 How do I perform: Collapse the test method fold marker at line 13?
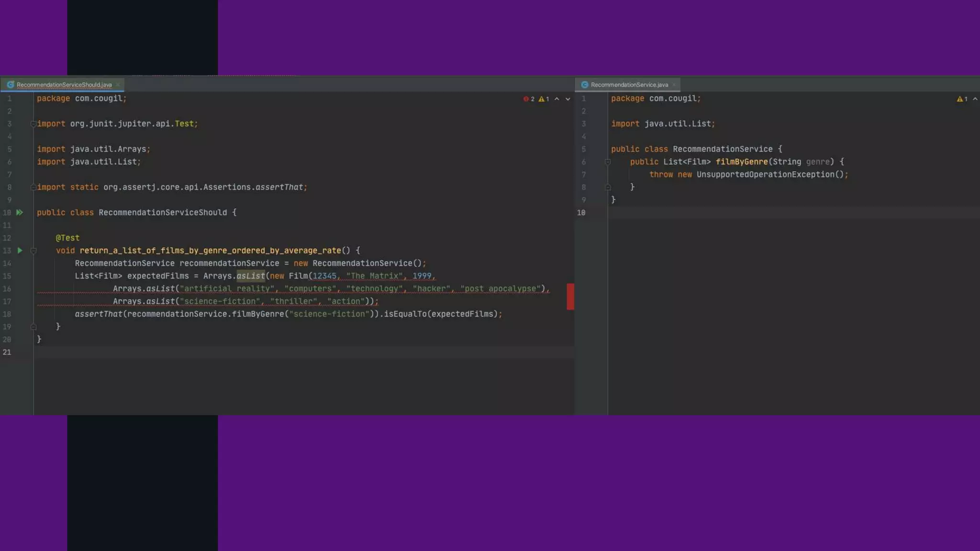click(x=33, y=251)
